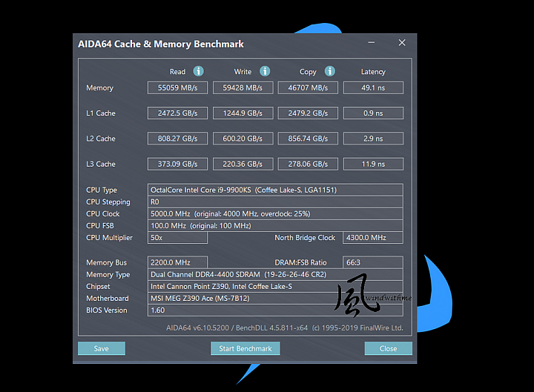Click the Write column header
This screenshot has width=534, height=392.
click(243, 72)
